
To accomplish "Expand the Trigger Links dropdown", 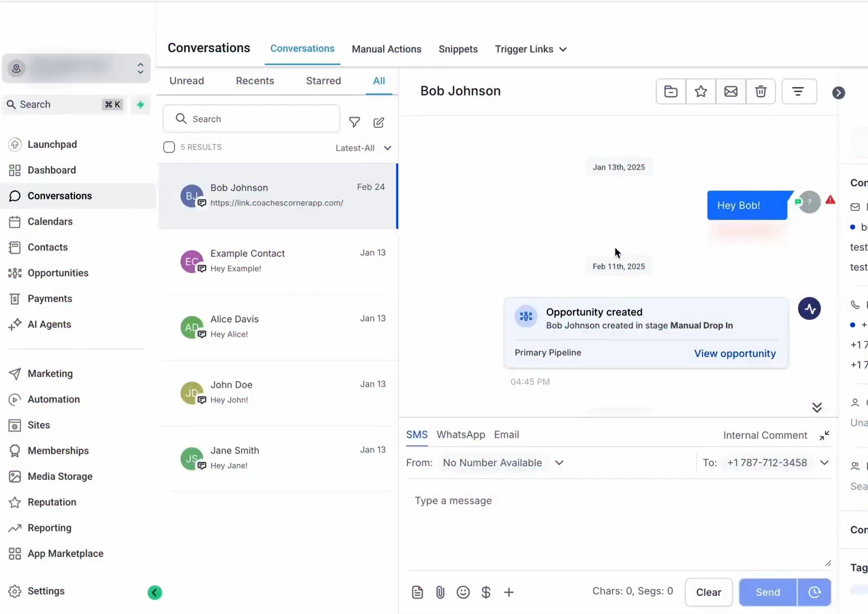I will tap(531, 49).
